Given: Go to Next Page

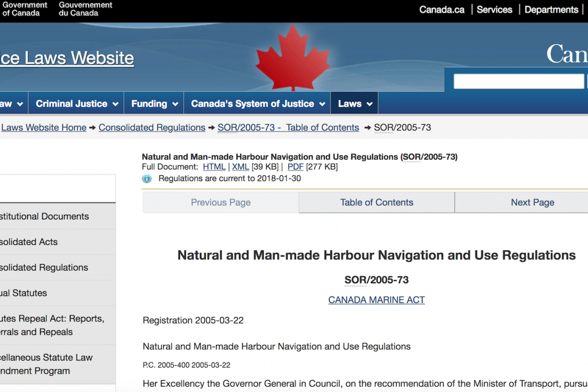Looking at the screenshot, I should pyautogui.click(x=532, y=203).
